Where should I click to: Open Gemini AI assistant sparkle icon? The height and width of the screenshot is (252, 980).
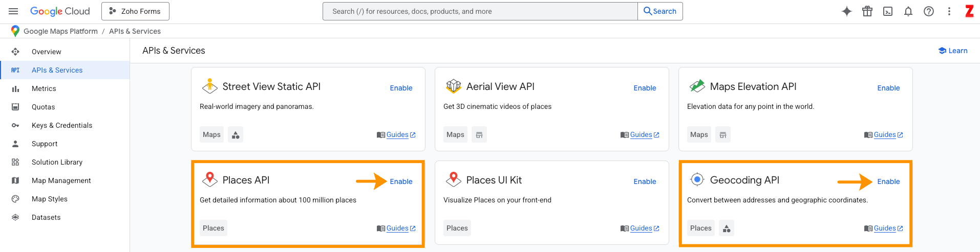(847, 11)
